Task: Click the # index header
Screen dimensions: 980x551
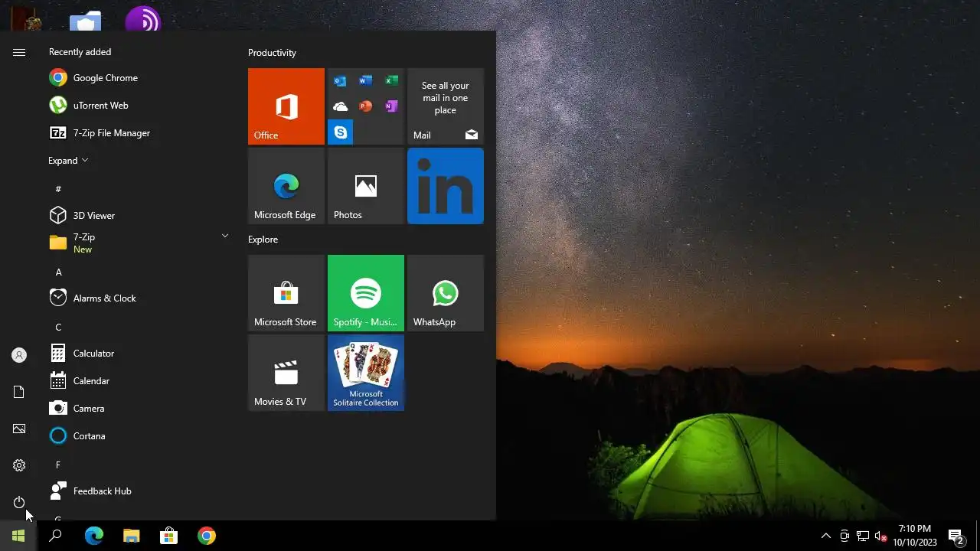Action: pos(58,189)
